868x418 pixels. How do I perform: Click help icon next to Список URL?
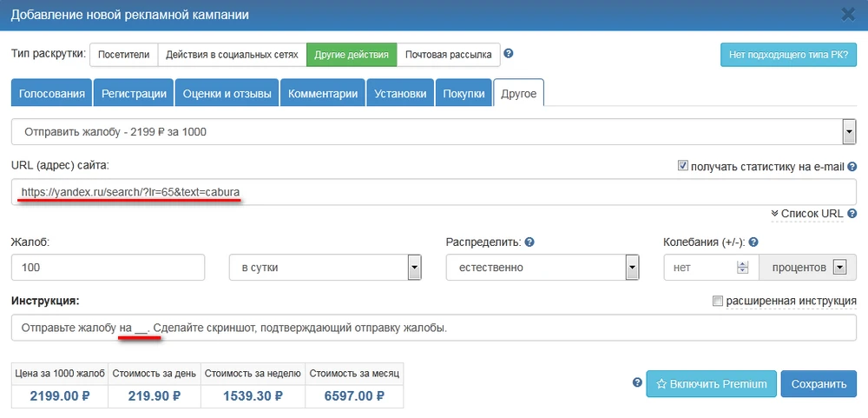pyautogui.click(x=852, y=214)
